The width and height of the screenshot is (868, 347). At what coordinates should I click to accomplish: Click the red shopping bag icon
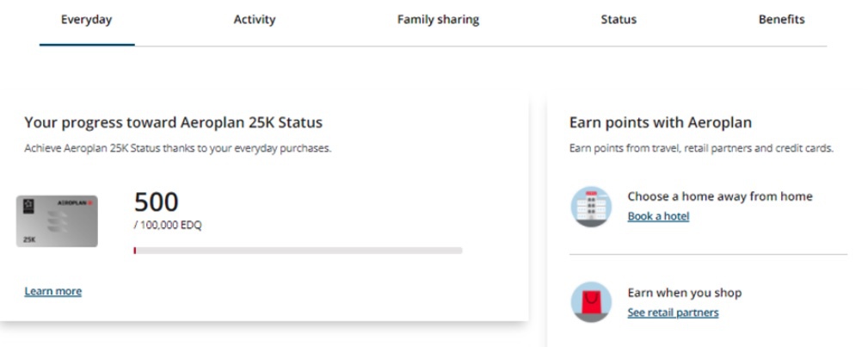pyautogui.click(x=591, y=302)
